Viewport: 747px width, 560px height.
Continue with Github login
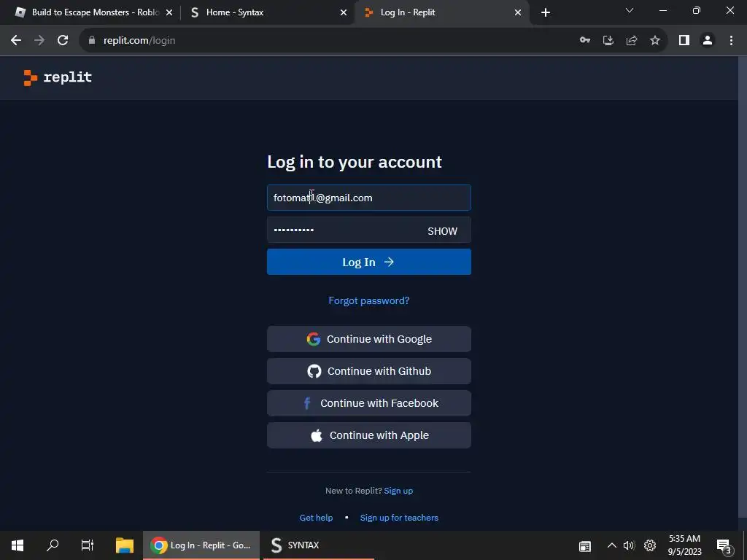click(368, 371)
